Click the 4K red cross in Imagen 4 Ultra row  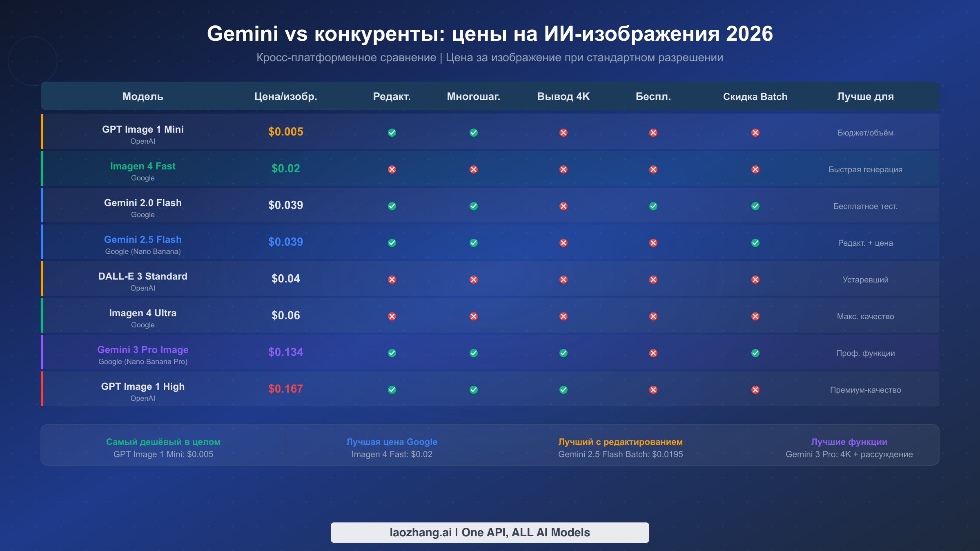click(x=563, y=316)
